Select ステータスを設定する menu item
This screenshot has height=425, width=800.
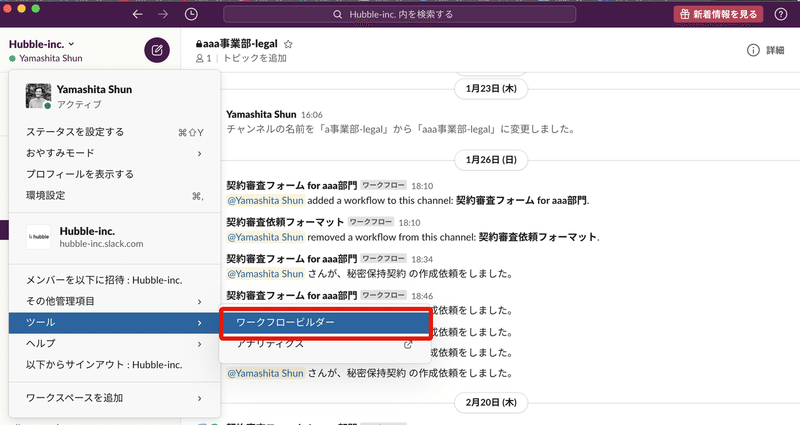pyautogui.click(x=115, y=132)
